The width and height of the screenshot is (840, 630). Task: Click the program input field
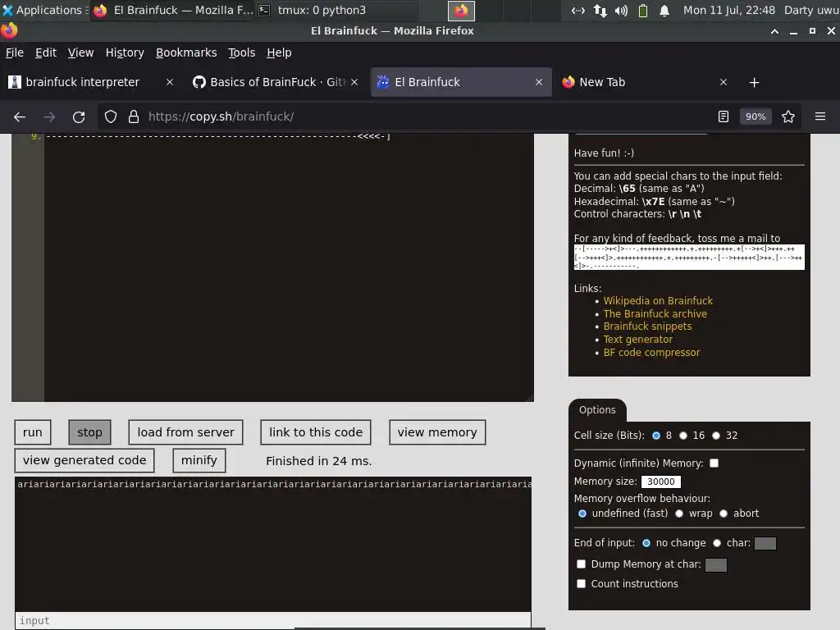click(272, 620)
